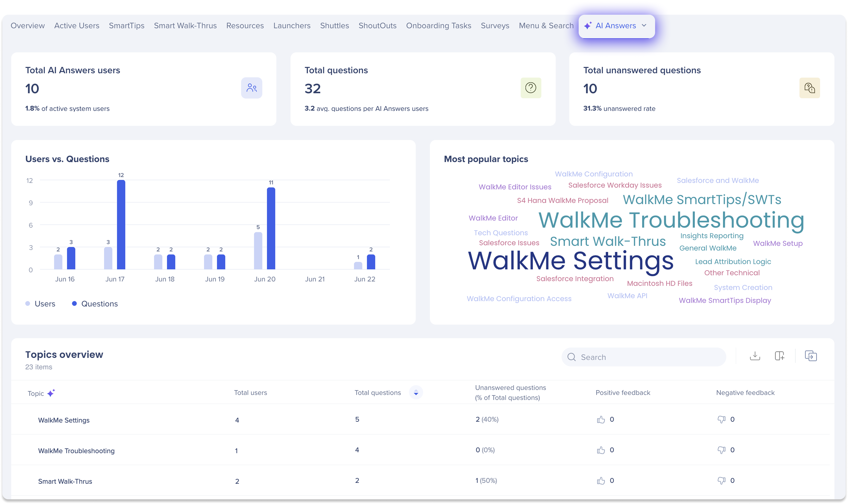Viewport: 848px width, 504px height.
Task: Toggle the Users legend item in chart
Action: click(40, 304)
